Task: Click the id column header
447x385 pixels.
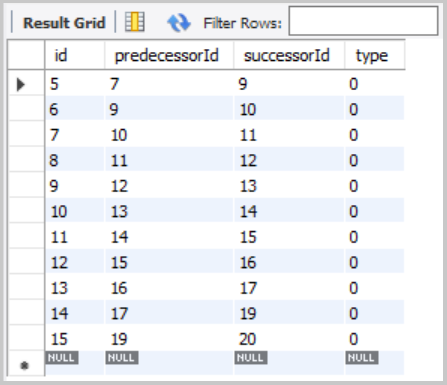Action: click(75, 55)
